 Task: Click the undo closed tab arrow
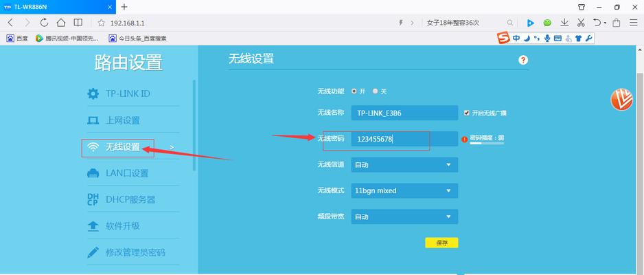coord(597,23)
